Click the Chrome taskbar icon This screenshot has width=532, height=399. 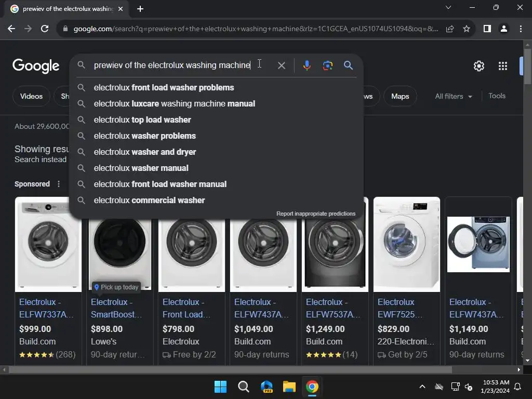click(x=312, y=387)
